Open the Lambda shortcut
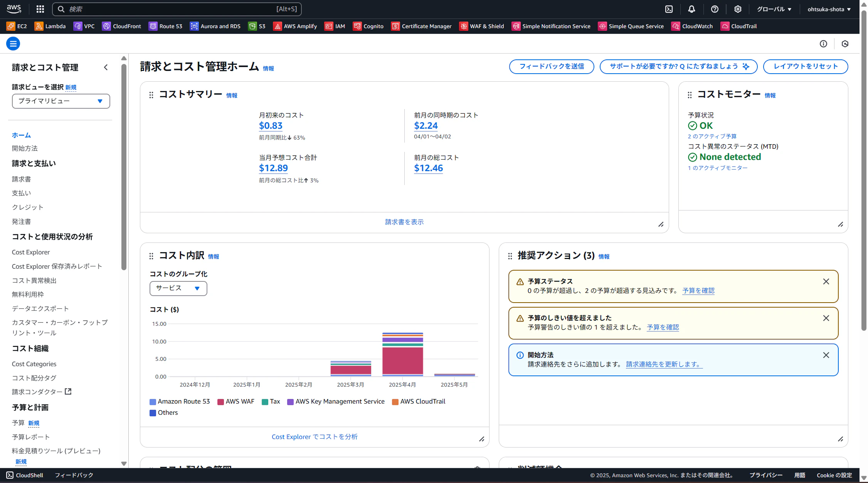This screenshot has height=483, width=868. [x=50, y=26]
